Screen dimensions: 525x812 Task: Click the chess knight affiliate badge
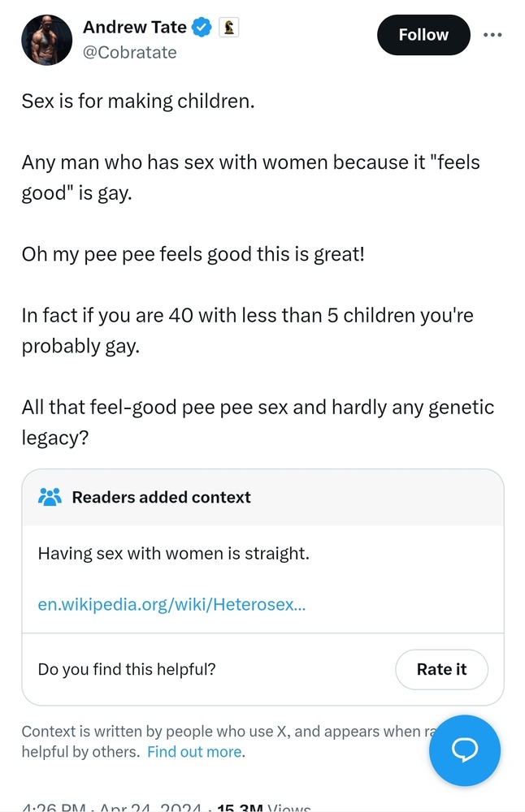click(x=228, y=27)
